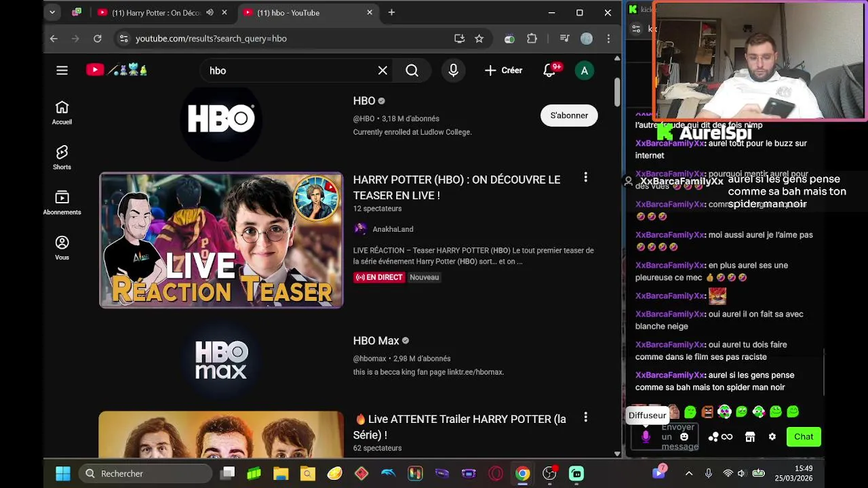Open HARRY POTTER (HBO) teaser live title
Viewport: 868px width, 488px height.
coord(456,187)
